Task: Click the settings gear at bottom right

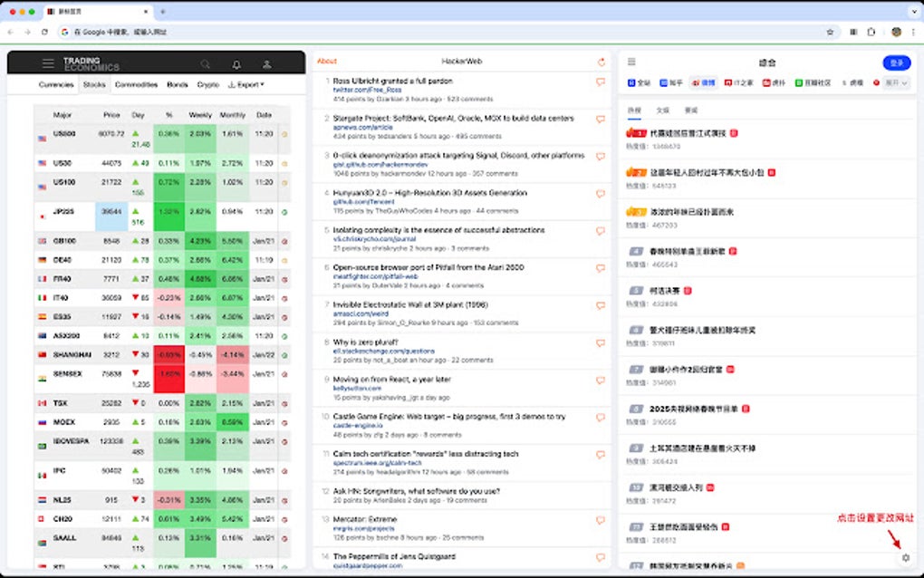Action: tap(906, 557)
